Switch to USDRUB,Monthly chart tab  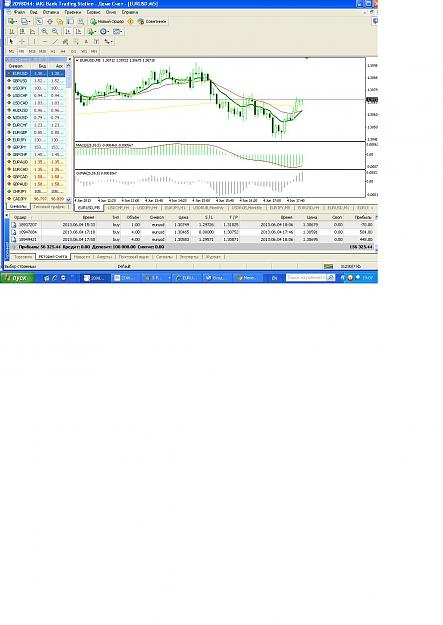click(209, 208)
